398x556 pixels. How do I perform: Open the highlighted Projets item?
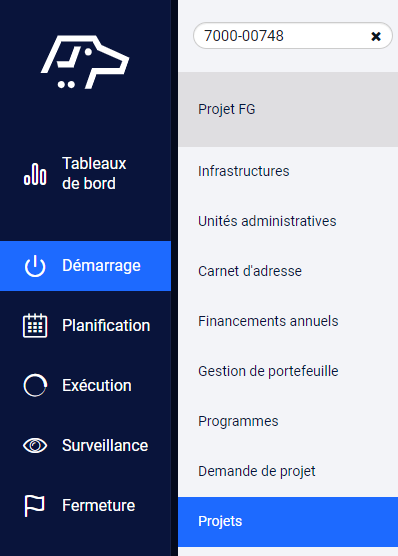pos(288,522)
